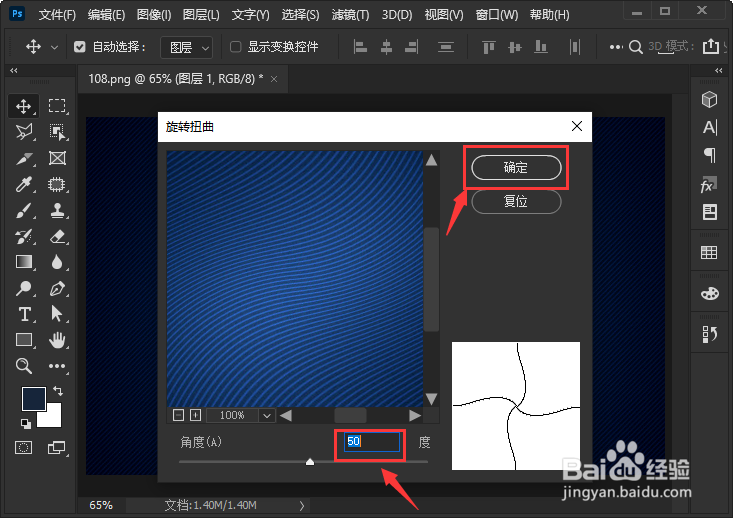Viewport: 733px width, 518px height.
Task: Toggle the Auto-Select checkbox
Action: pyautogui.click(x=79, y=47)
